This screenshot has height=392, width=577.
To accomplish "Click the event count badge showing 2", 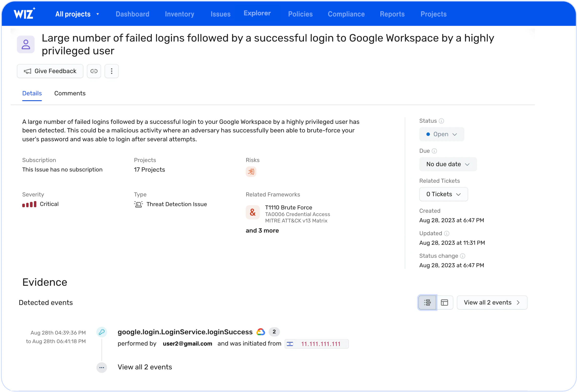I will [274, 332].
